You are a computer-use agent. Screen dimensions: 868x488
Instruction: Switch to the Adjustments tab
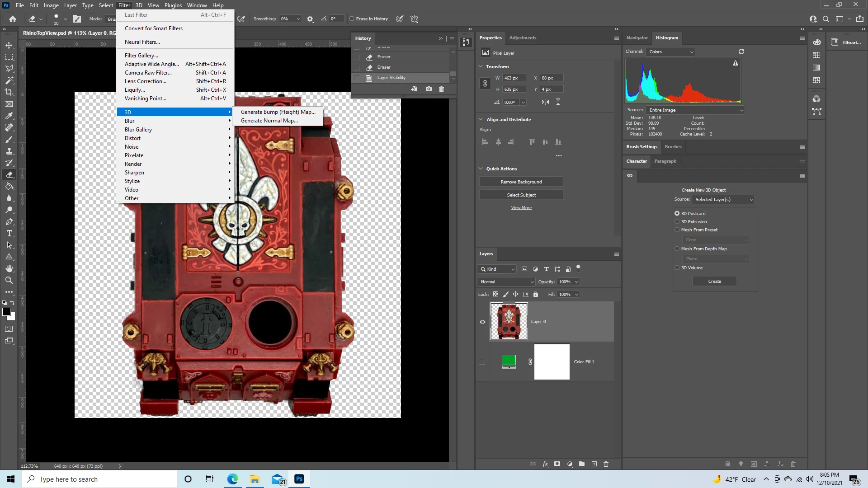coord(523,38)
